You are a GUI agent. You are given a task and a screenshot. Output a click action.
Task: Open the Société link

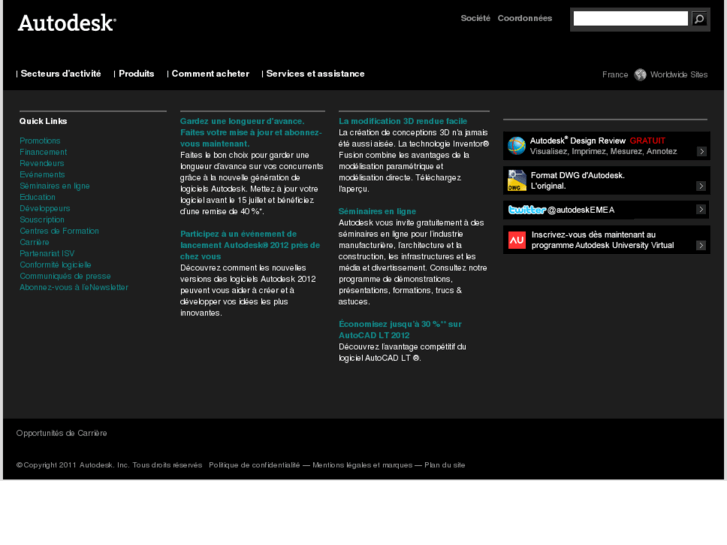(475, 18)
